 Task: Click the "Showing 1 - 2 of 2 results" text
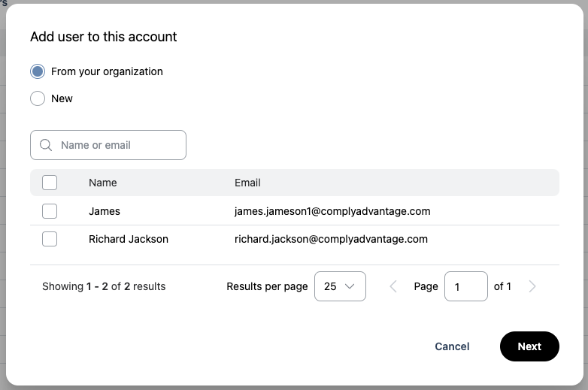(x=104, y=286)
